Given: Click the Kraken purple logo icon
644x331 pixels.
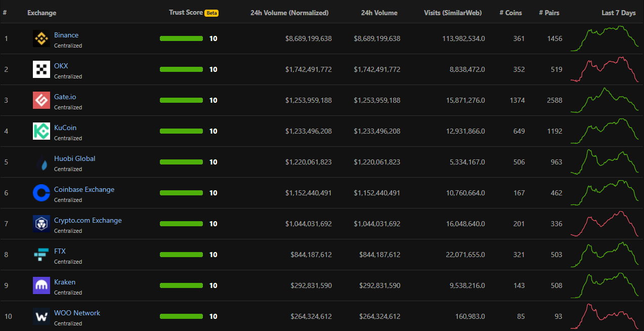Looking at the screenshot, I should point(41,285).
